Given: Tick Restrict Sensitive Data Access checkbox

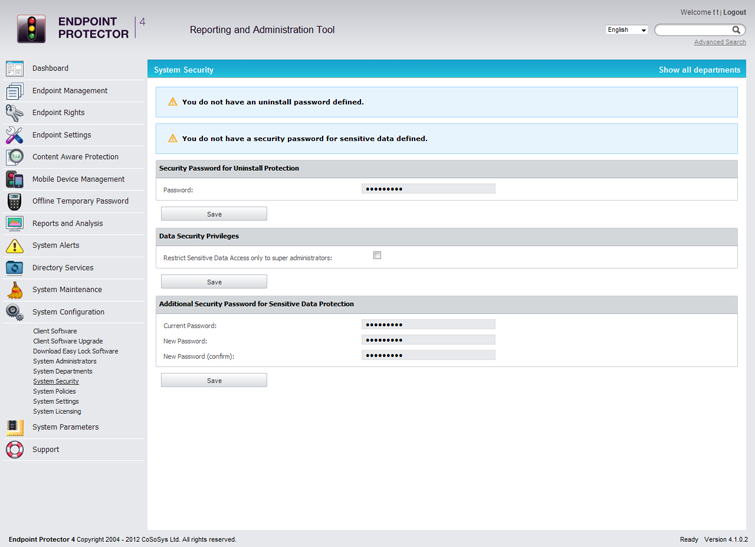Looking at the screenshot, I should (x=377, y=255).
